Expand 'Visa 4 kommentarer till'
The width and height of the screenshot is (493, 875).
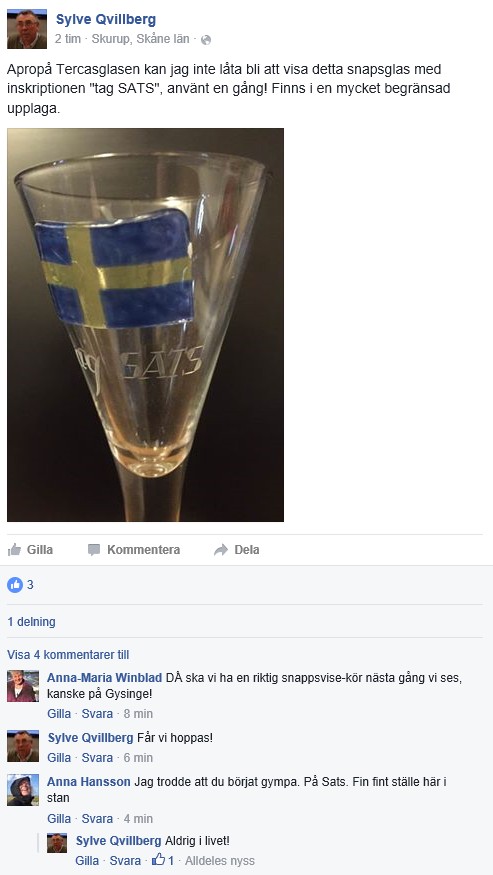coord(68,655)
